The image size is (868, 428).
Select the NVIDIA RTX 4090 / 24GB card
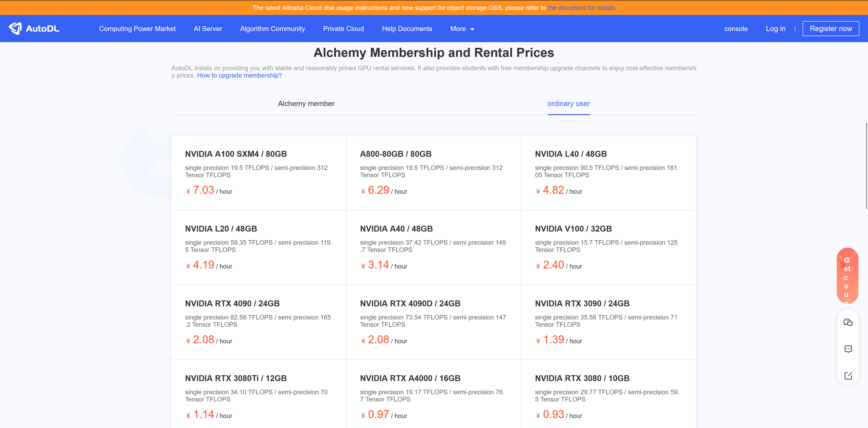258,322
